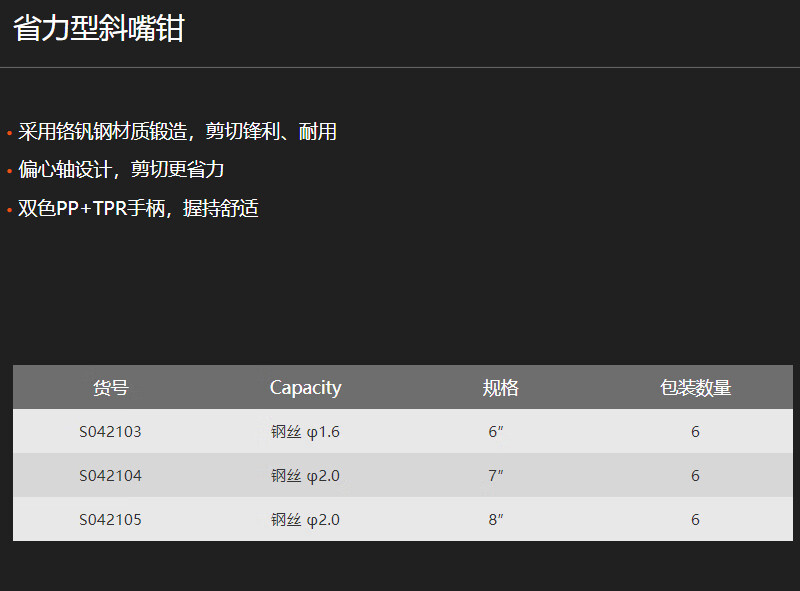Select 钢丝 φ2.0 in the S042105 row
Image resolution: width=800 pixels, height=591 pixels.
click(306, 520)
